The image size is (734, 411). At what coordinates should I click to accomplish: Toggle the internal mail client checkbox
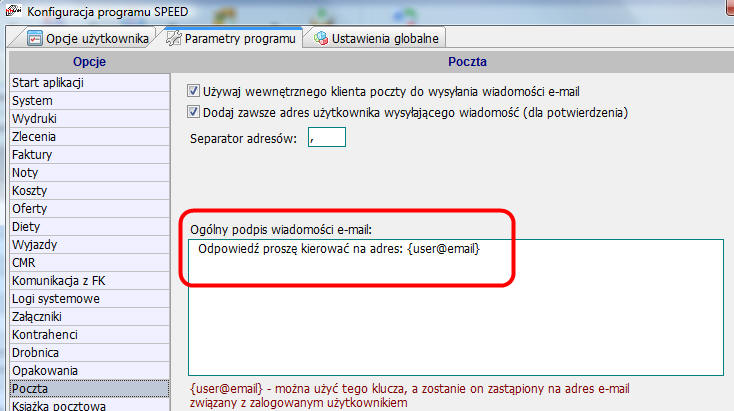click(193, 91)
